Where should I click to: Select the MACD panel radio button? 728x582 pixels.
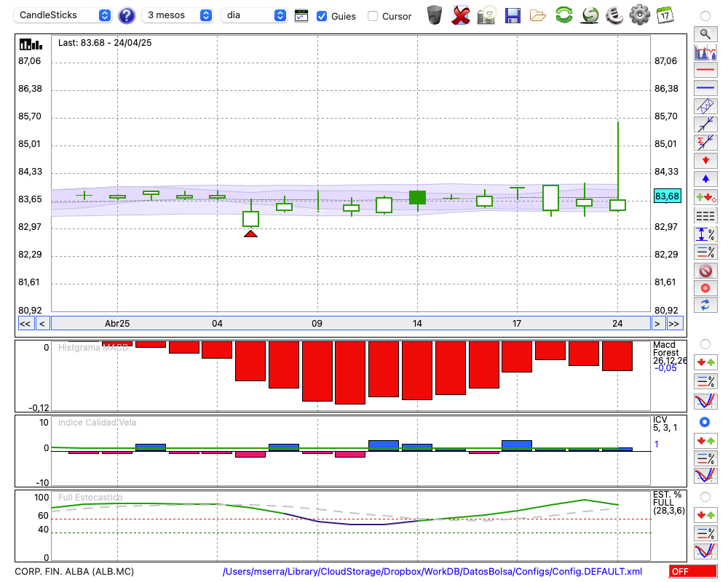pyautogui.click(x=705, y=344)
